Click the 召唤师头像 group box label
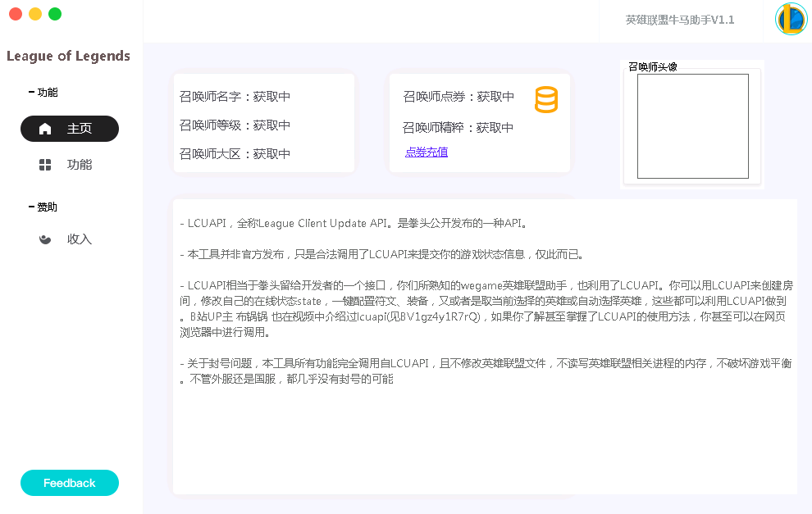Viewport: 812px width, 514px height. [653, 66]
